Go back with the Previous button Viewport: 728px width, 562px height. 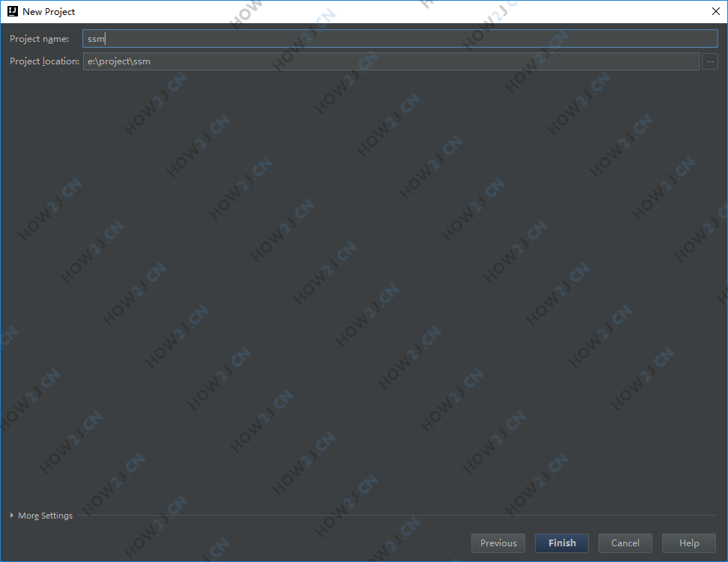[498, 543]
